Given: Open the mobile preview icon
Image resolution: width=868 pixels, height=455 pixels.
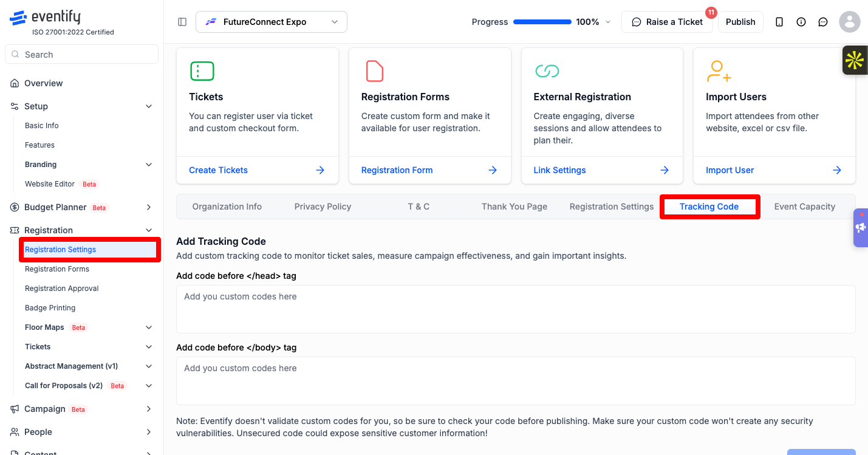Looking at the screenshot, I should (779, 22).
